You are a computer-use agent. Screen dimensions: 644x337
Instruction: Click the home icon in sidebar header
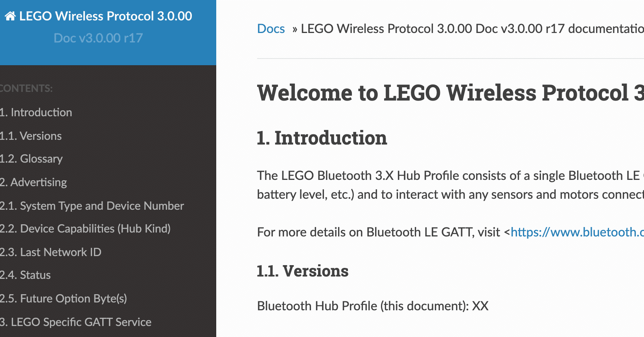10,16
